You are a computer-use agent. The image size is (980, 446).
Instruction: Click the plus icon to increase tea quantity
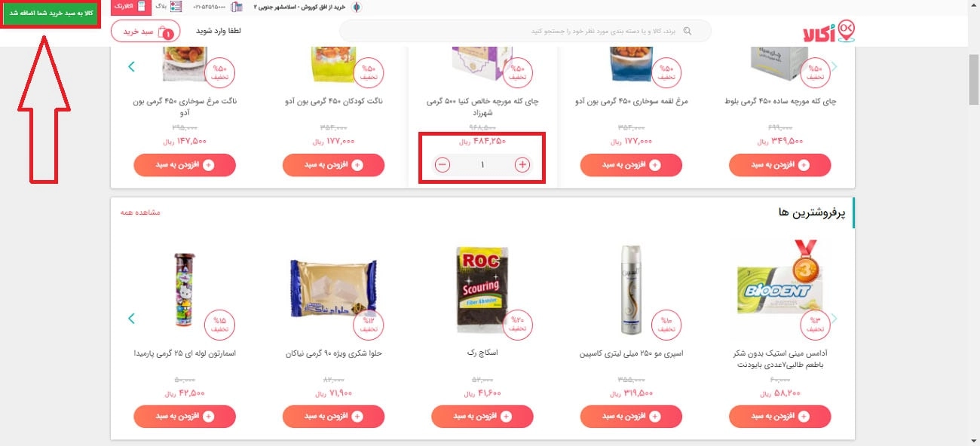pyautogui.click(x=521, y=164)
